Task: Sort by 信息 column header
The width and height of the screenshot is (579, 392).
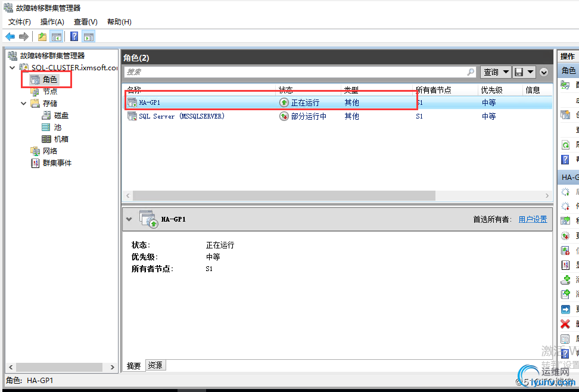Action: point(537,90)
